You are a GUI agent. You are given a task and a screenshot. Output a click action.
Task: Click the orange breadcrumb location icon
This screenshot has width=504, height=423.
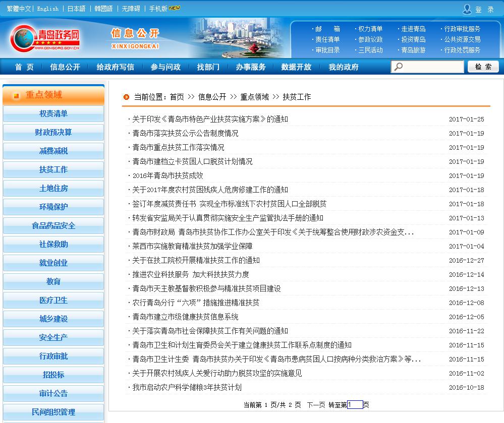(126, 97)
